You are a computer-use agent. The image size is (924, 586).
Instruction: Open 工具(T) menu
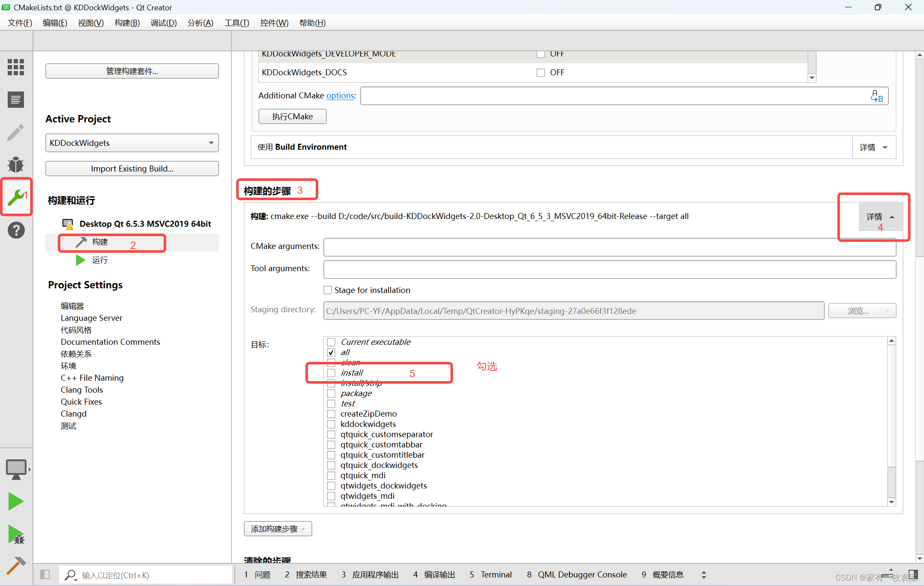pos(237,23)
